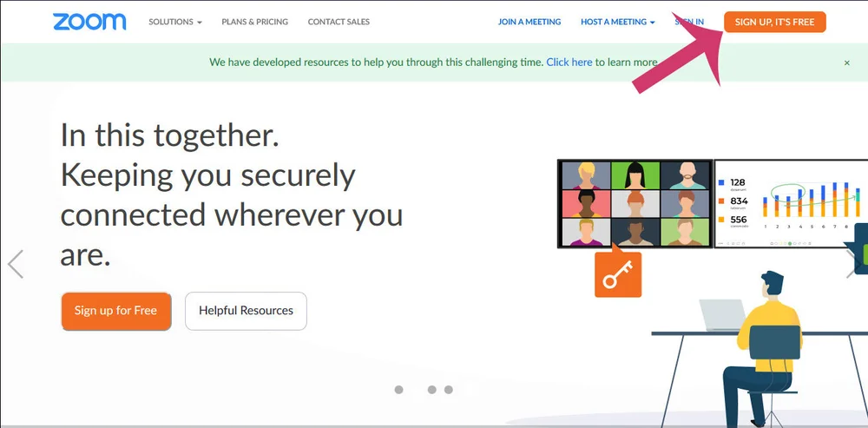
Task: Select the first carousel dot
Action: [x=398, y=390]
